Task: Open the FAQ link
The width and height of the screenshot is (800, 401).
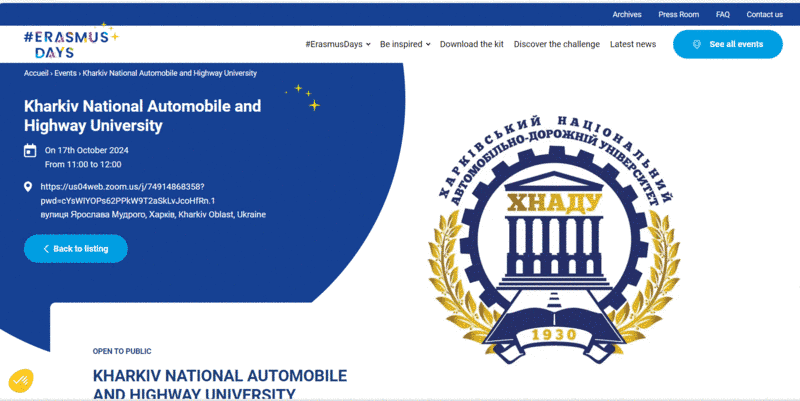Action: pos(722,14)
